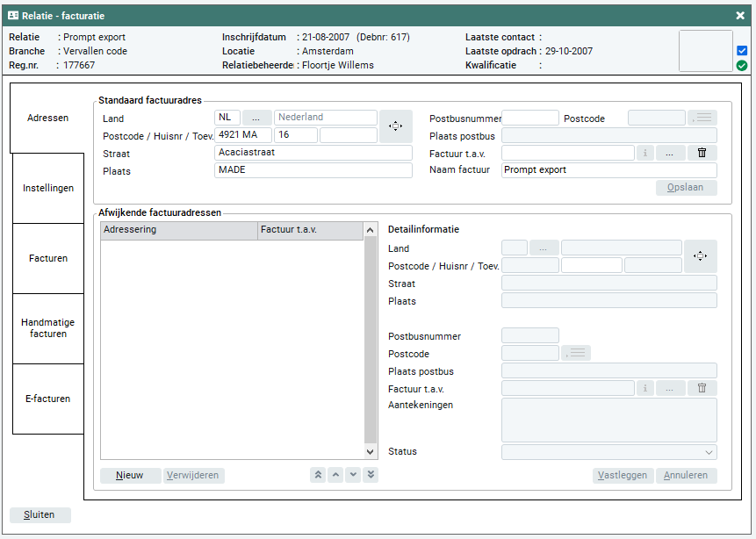
Task: Click the Nieuw button
Action: click(130, 476)
